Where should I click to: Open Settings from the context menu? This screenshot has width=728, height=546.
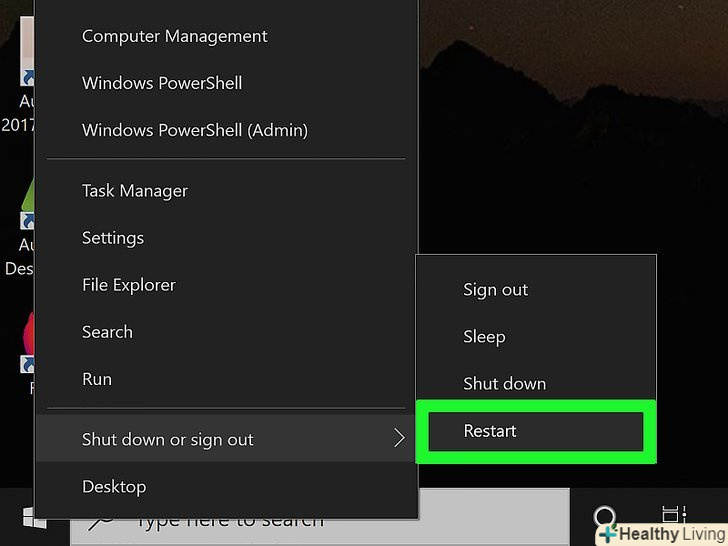point(112,238)
